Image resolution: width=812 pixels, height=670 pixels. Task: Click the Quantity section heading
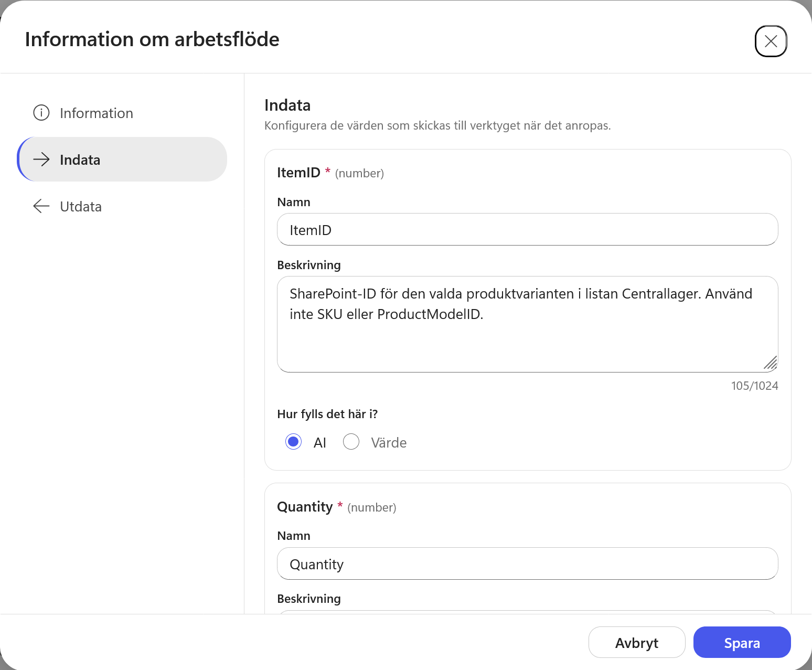[305, 507]
